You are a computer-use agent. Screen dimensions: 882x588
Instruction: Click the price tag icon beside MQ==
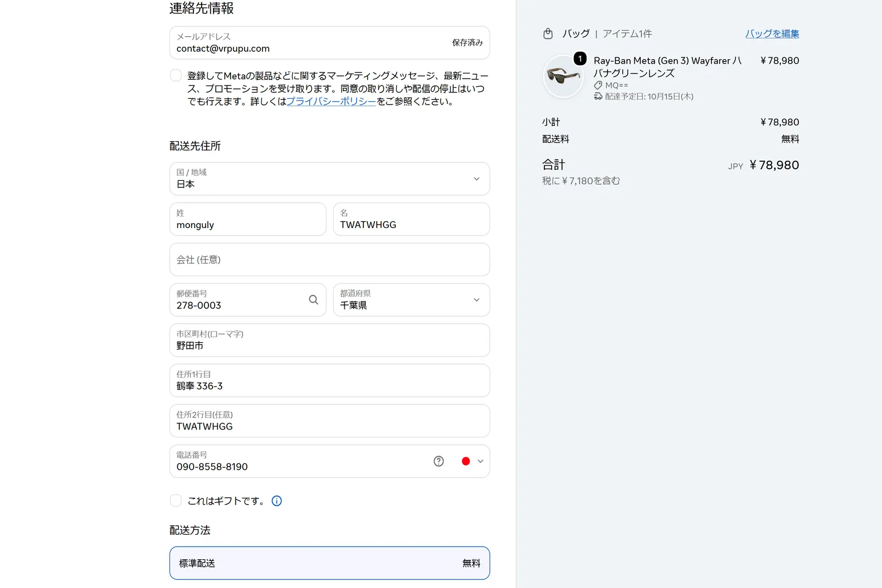[598, 85]
